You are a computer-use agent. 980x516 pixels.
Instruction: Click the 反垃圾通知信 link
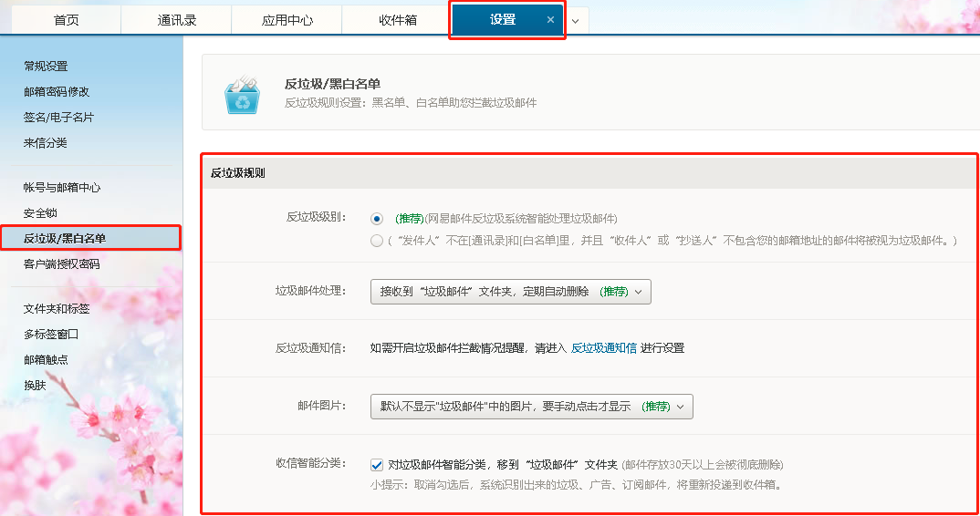[x=604, y=348]
